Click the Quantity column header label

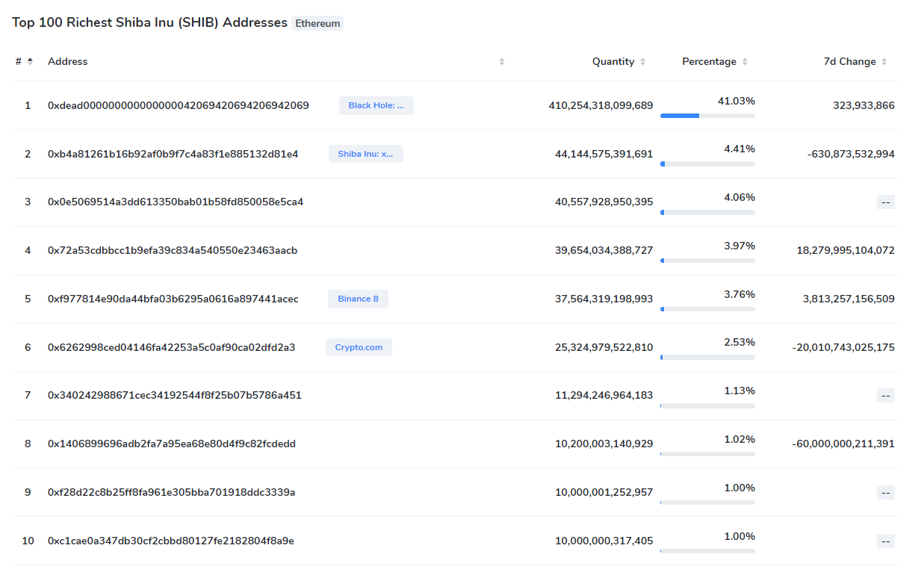613,61
